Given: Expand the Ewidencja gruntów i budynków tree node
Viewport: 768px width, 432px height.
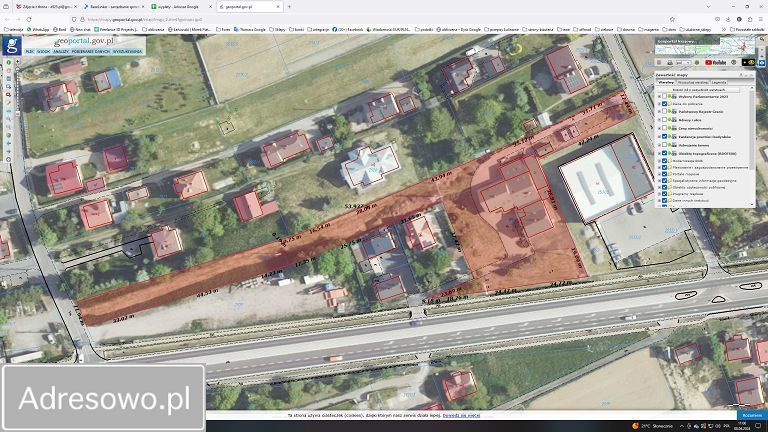Looking at the screenshot, I should click(659, 136).
